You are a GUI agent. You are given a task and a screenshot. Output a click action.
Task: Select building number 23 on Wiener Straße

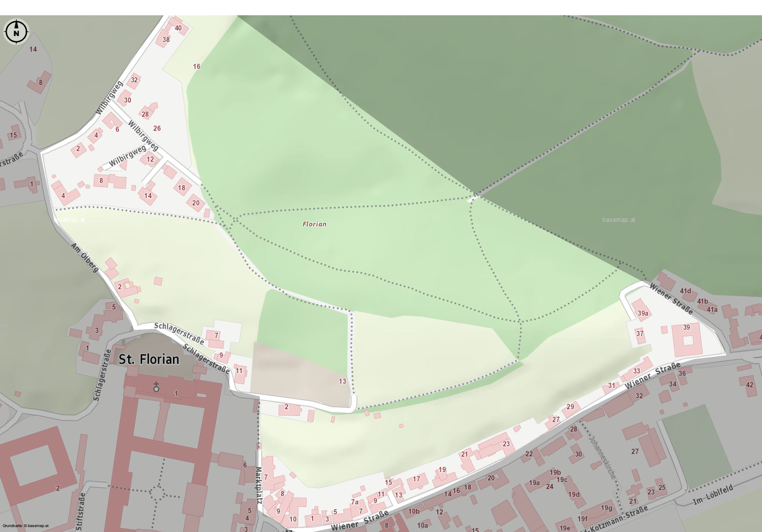coord(506,444)
